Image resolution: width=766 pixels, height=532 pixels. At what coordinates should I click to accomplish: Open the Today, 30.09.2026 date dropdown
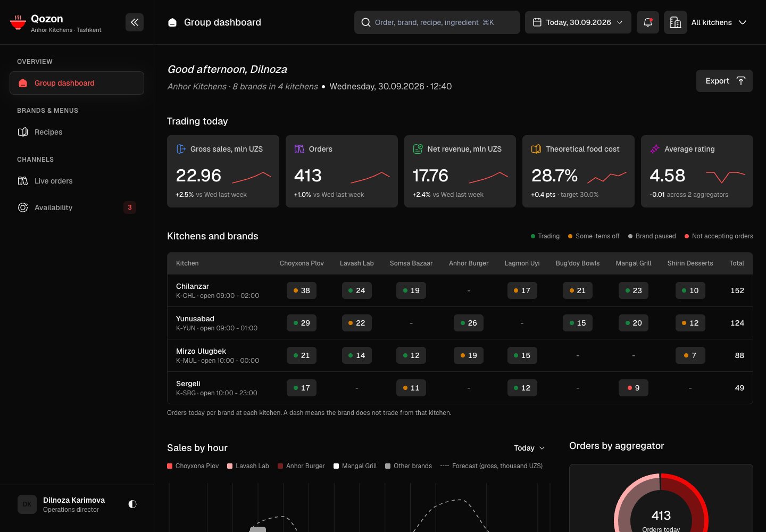(578, 22)
